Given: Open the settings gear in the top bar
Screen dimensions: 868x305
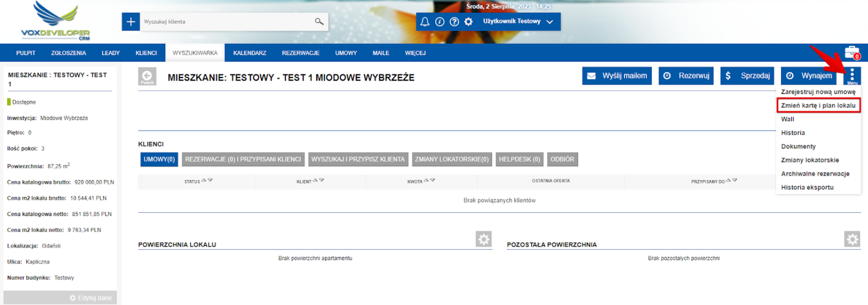Looking at the screenshot, I should pyautogui.click(x=468, y=21).
